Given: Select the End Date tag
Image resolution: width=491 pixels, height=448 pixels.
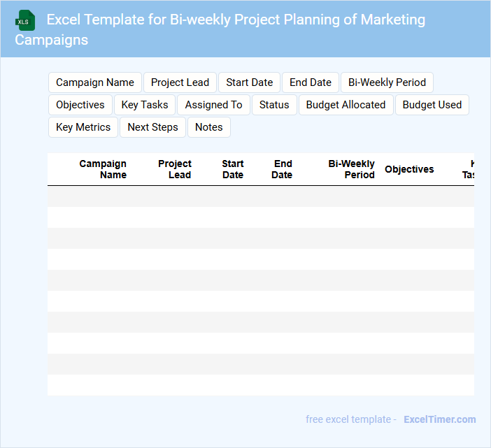Looking at the screenshot, I should coord(311,82).
